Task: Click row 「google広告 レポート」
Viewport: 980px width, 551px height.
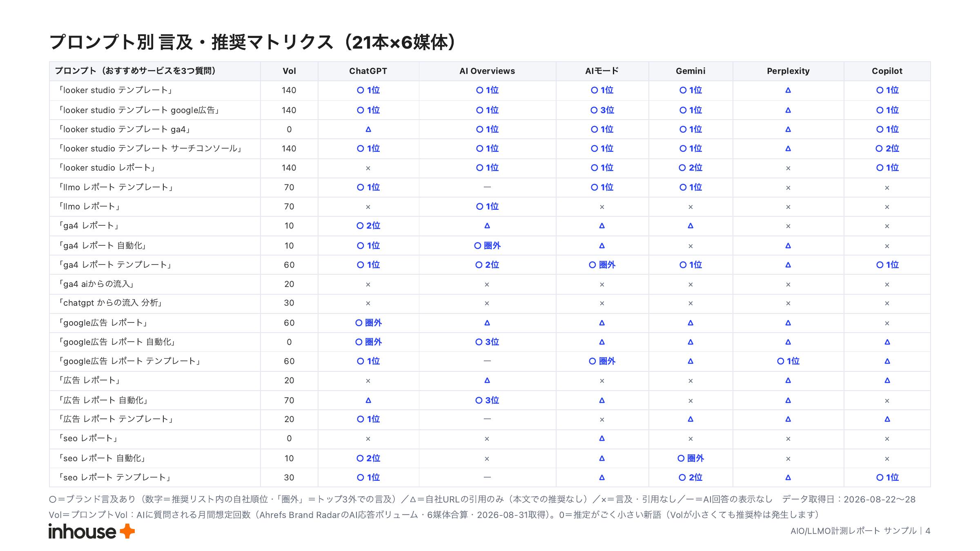Action: pyautogui.click(x=490, y=323)
